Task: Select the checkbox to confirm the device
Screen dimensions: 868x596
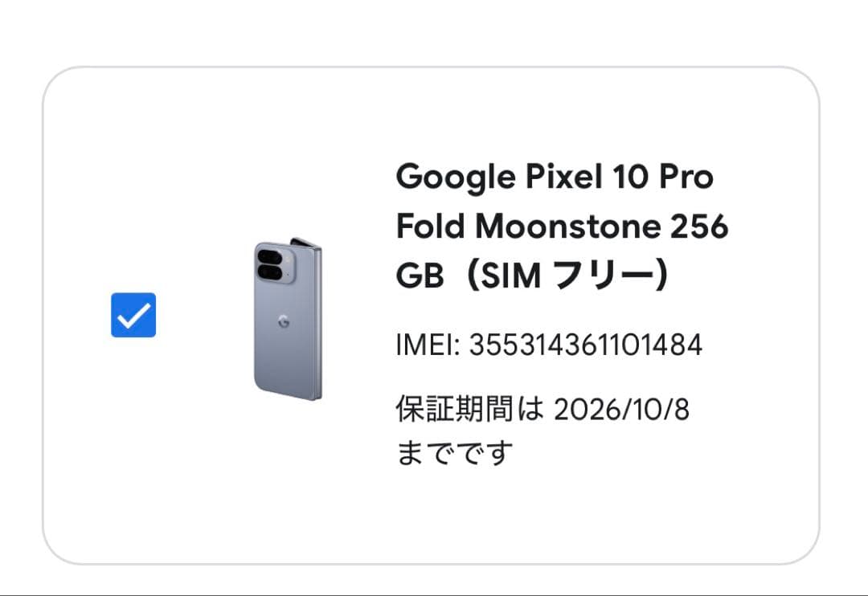Action: 134,315
